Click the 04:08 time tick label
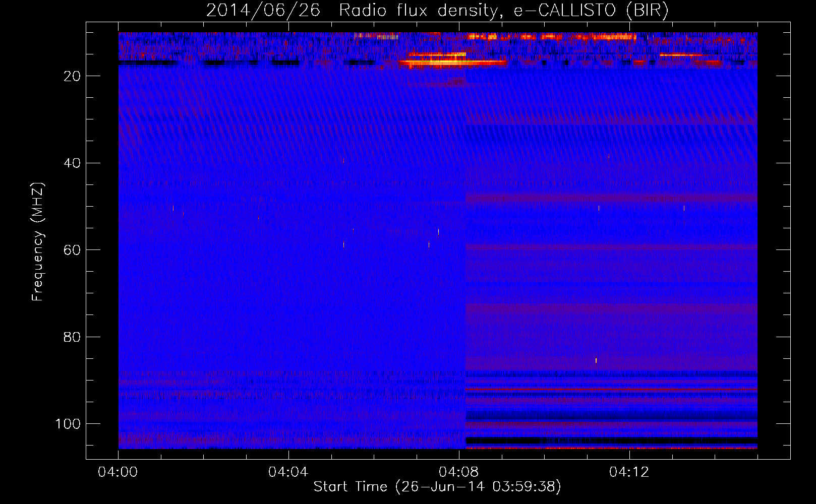The width and height of the screenshot is (816, 504). point(458,472)
